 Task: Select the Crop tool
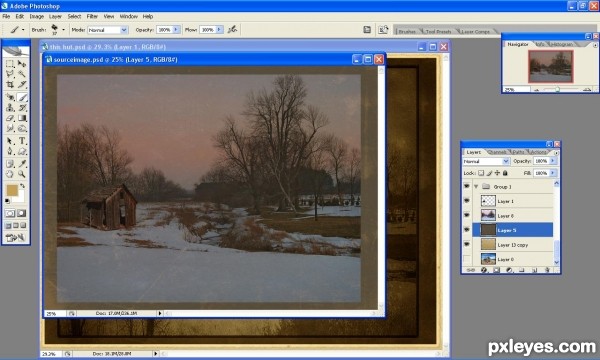tap(10, 84)
